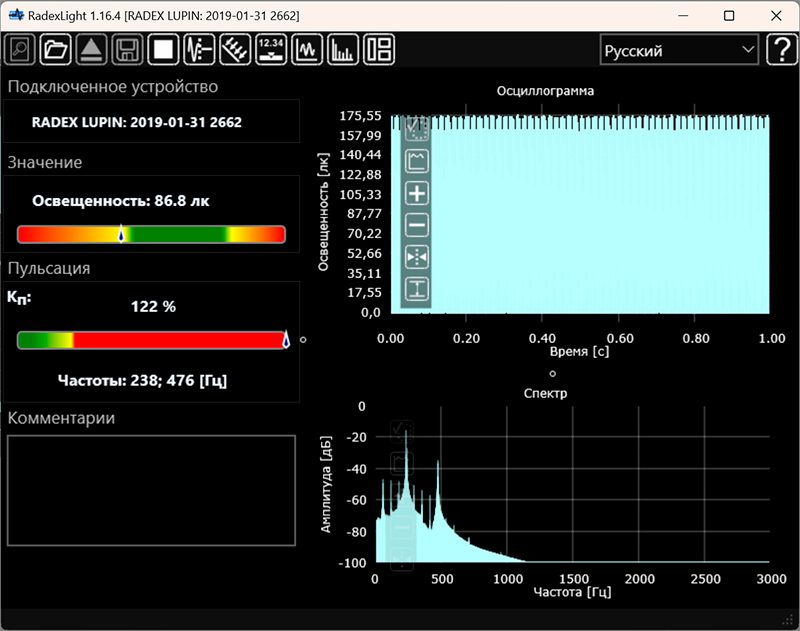Viewport: 800px width, 631px height.
Task: Zoom out the oscillogram with minus button
Action: 417,225
